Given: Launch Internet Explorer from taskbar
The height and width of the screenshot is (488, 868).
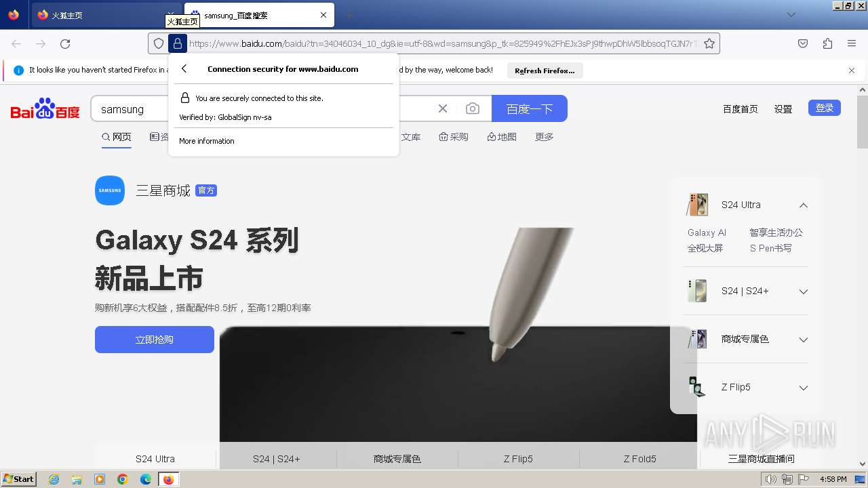Looking at the screenshot, I should click(54, 479).
